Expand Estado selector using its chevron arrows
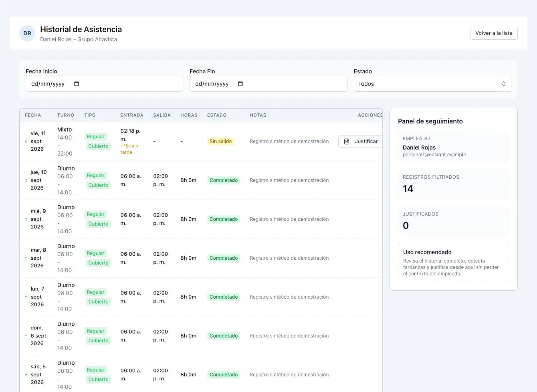 click(x=504, y=84)
